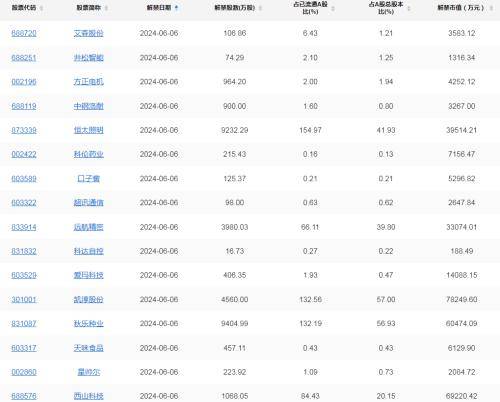Open the 爱玛科技 stock link
The image size is (500, 402).
88,275
